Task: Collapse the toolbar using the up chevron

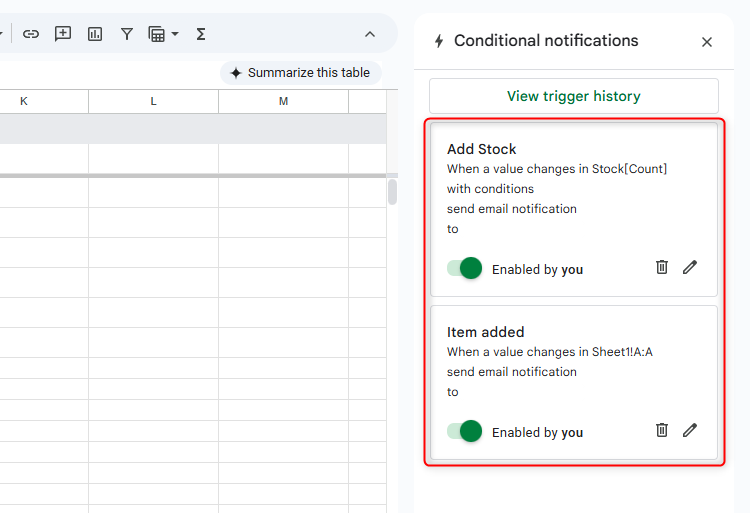Action: point(370,34)
